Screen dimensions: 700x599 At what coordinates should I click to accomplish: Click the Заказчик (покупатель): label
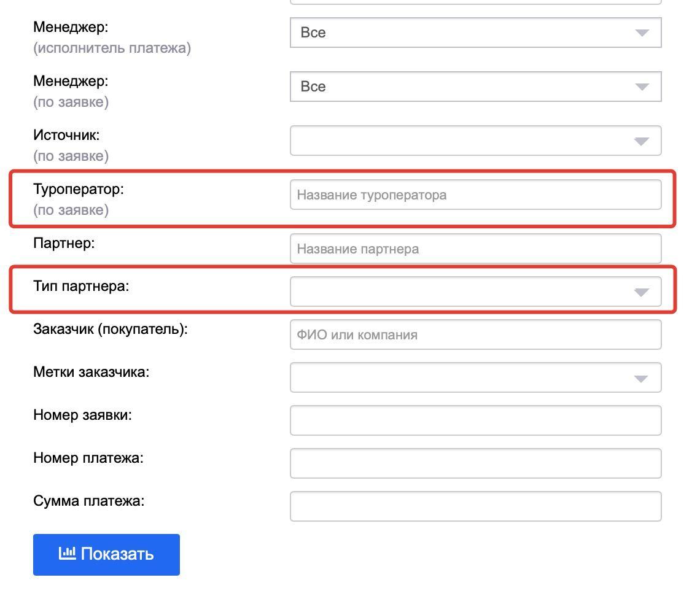(111, 329)
